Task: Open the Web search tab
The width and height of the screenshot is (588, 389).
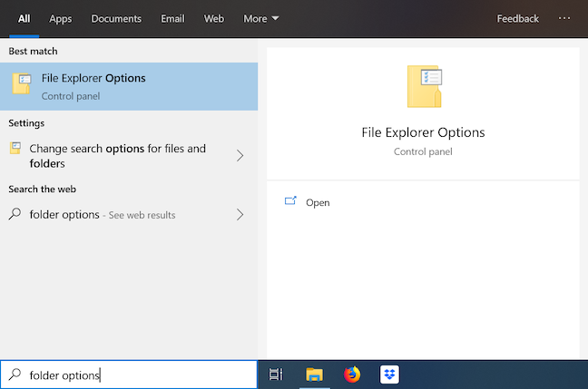Action: (x=214, y=19)
